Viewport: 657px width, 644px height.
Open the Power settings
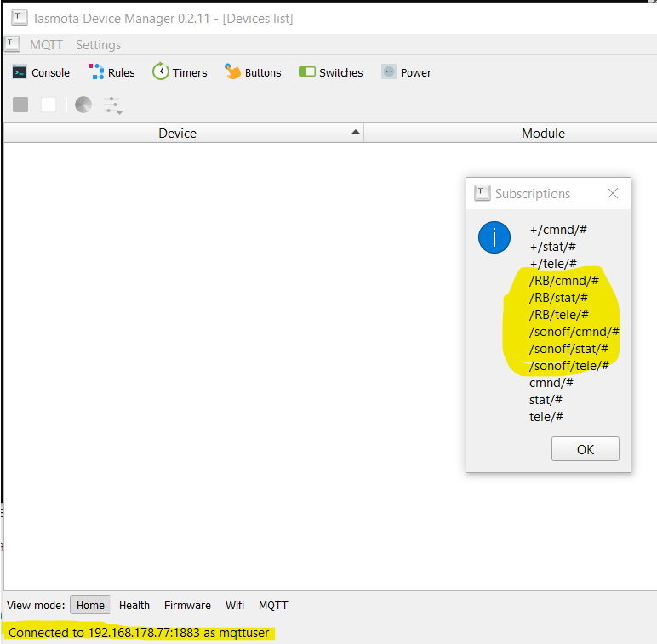pos(406,72)
